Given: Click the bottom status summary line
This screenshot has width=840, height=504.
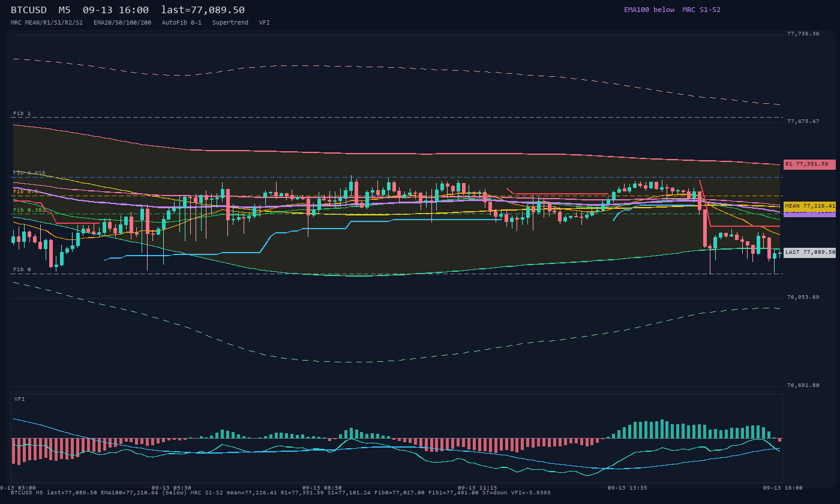Looking at the screenshot, I should tap(280, 493).
